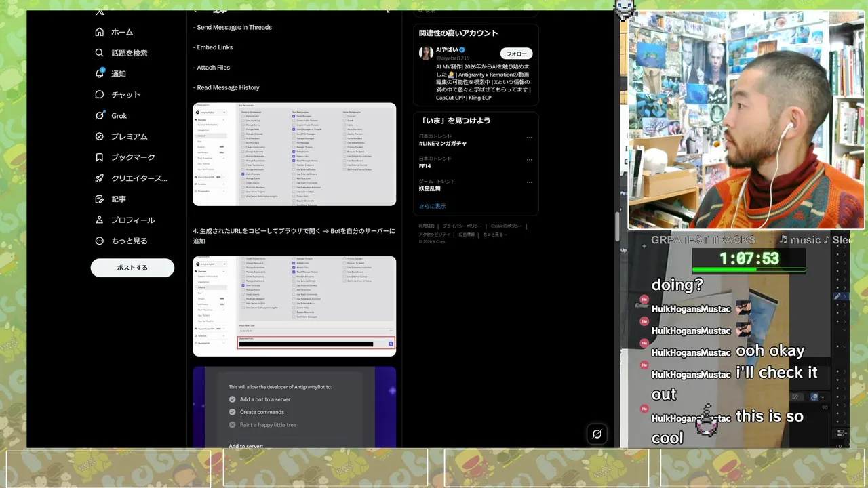Expand the footer もっと見る… menu
Image resolution: width=868 pixels, height=488 pixels.
pyautogui.click(x=495, y=235)
